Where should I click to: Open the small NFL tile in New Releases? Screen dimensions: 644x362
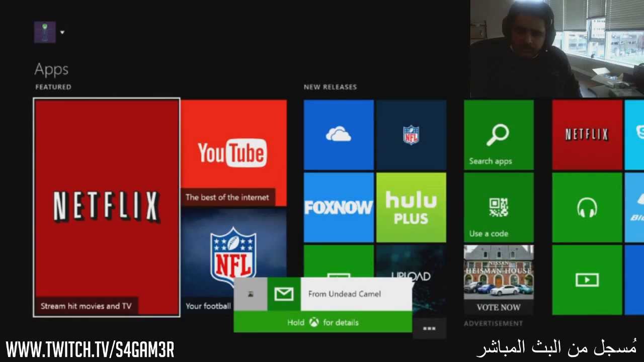(x=411, y=135)
